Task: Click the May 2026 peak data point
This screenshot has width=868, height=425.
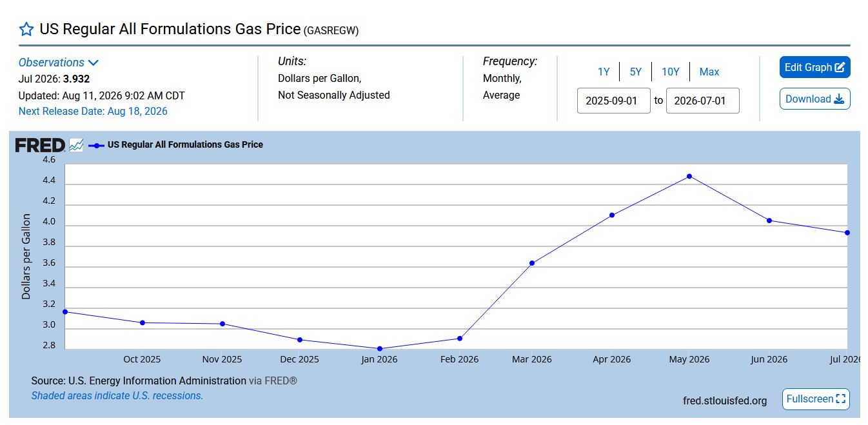Action: pyautogui.click(x=689, y=176)
